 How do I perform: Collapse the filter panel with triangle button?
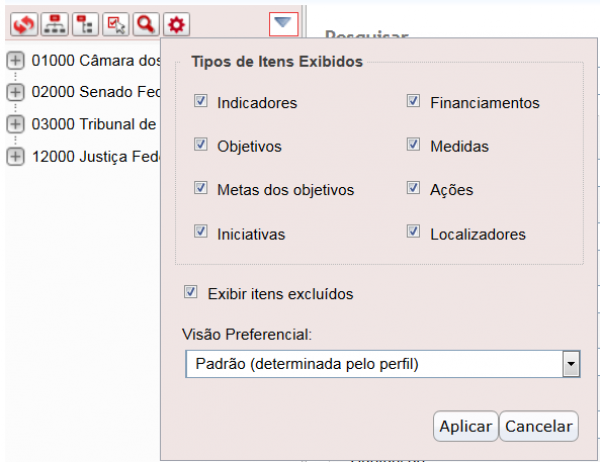pyautogui.click(x=283, y=22)
